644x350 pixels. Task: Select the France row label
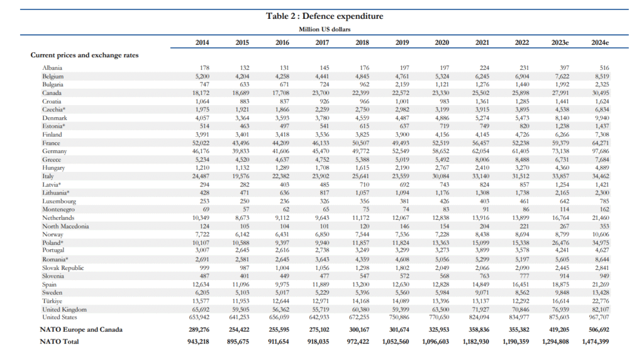coord(51,143)
